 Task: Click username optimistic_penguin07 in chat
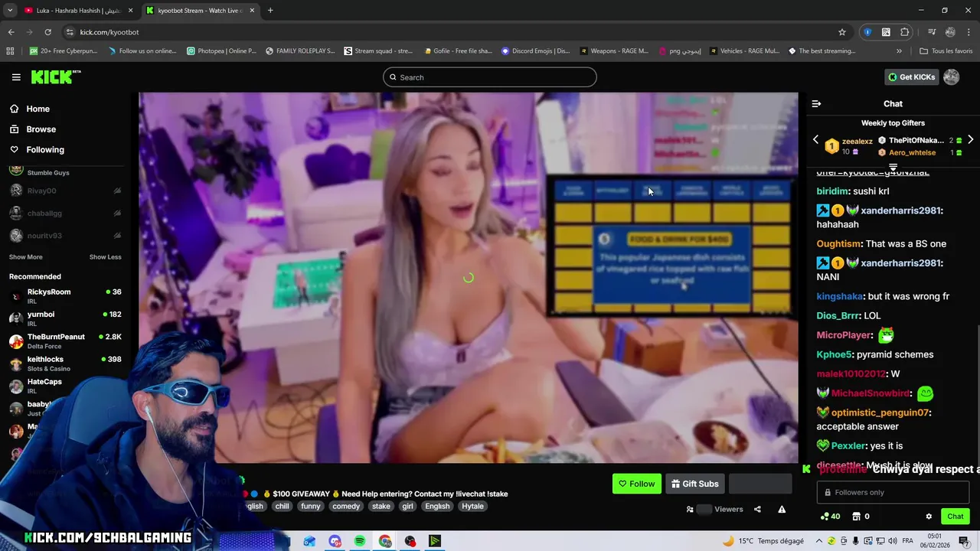click(x=880, y=412)
